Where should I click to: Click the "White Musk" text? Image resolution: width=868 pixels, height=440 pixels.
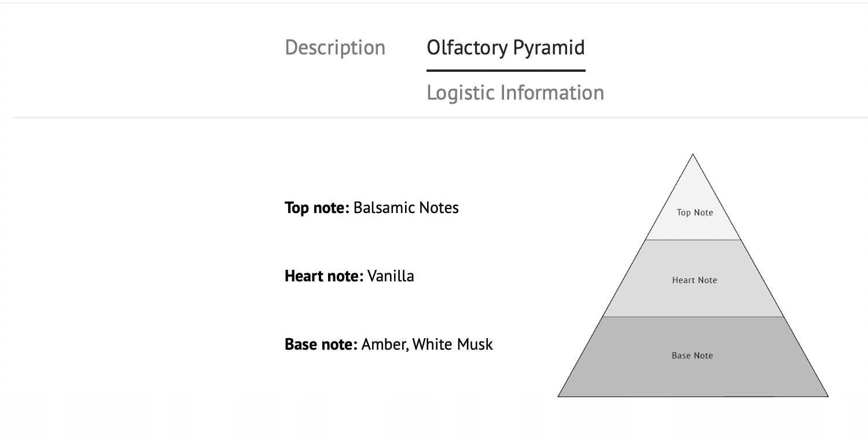coord(453,344)
